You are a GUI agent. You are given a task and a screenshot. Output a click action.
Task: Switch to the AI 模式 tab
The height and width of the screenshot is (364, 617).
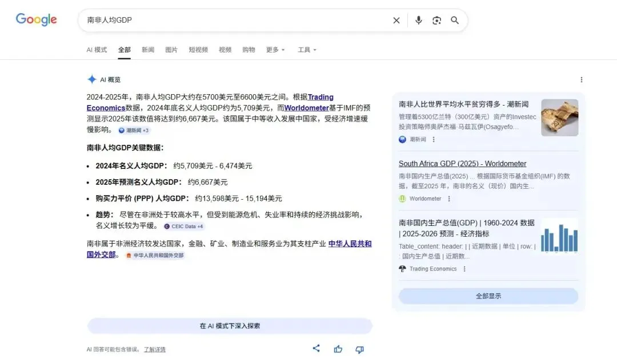click(97, 50)
